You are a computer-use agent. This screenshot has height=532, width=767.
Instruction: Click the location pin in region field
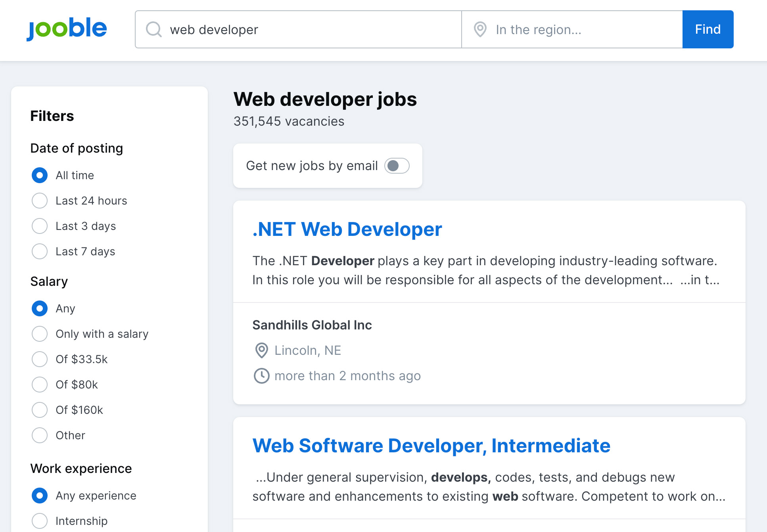coord(480,29)
